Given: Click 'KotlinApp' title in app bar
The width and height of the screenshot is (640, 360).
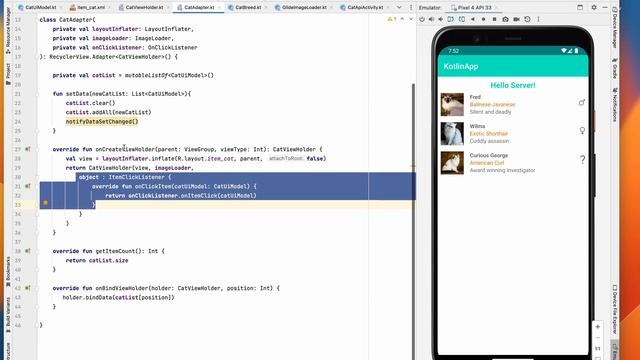Looking at the screenshot, I should click(x=461, y=66).
